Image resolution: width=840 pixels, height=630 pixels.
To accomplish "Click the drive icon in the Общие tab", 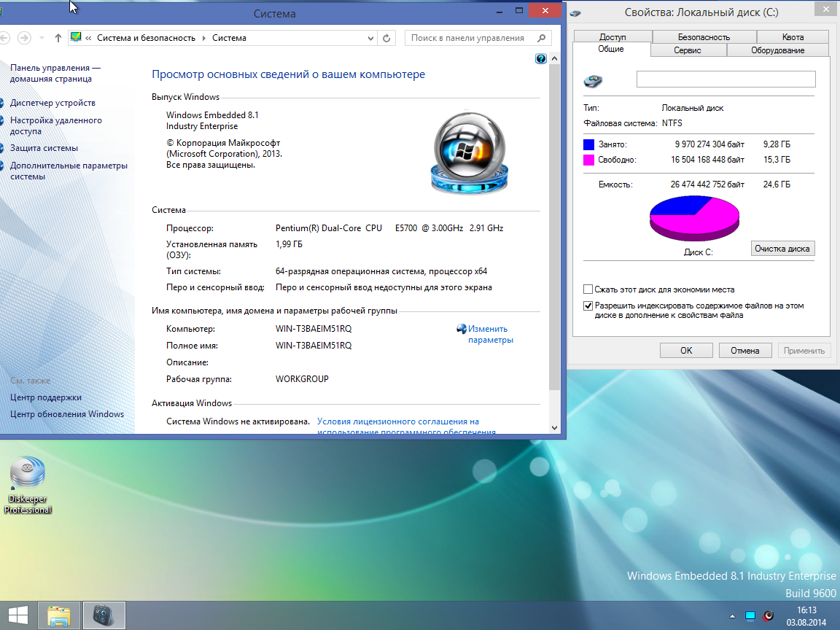I will (593, 81).
